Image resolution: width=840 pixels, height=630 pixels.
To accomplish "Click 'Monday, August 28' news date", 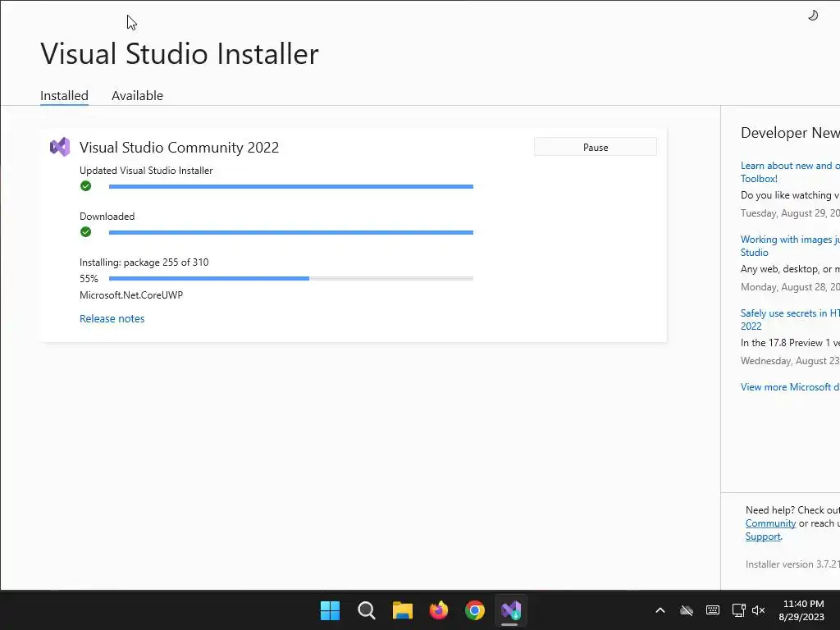I will click(790, 287).
